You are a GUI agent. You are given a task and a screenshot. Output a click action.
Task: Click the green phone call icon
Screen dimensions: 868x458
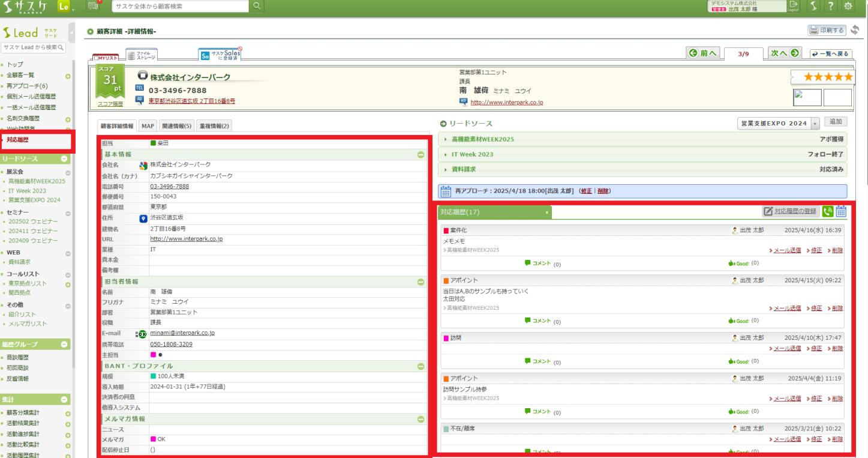pyautogui.click(x=828, y=211)
